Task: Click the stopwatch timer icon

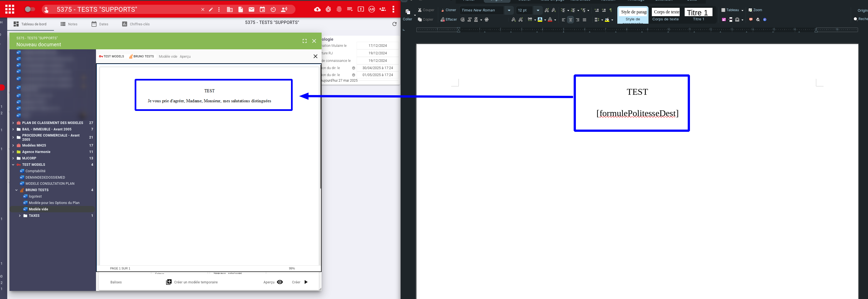Action: (x=328, y=9)
